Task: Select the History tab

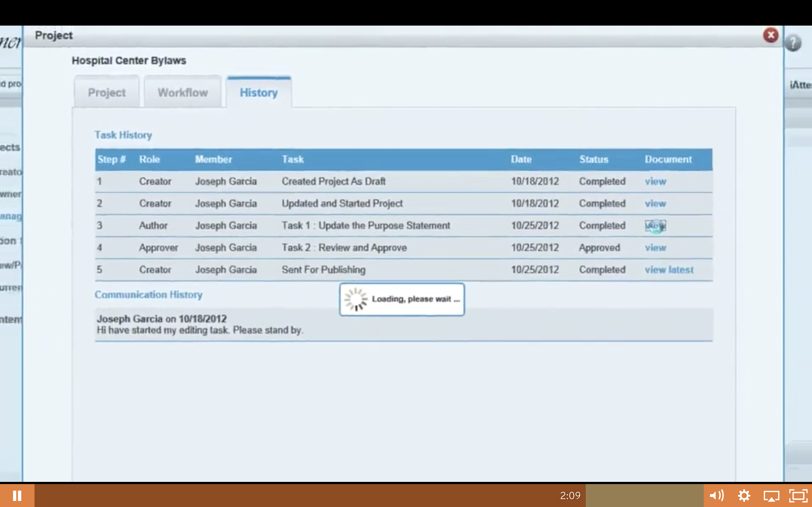Action: [x=259, y=92]
